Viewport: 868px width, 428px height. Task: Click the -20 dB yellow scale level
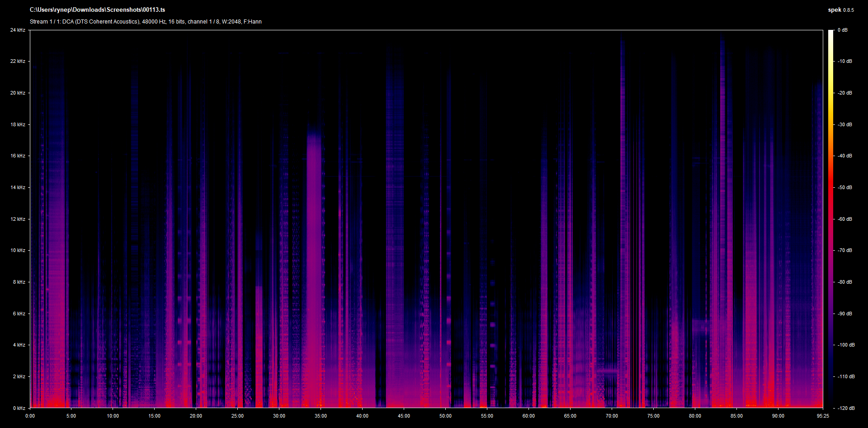(x=844, y=93)
